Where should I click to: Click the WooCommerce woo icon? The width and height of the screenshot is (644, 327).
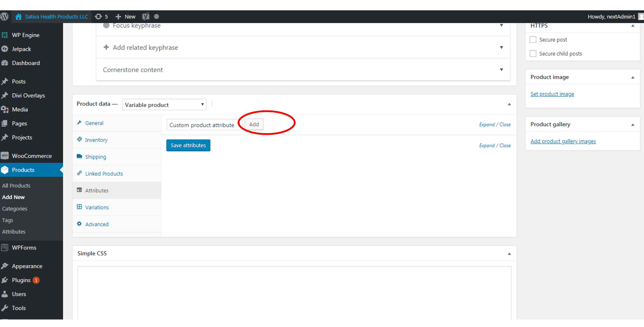[x=5, y=156]
